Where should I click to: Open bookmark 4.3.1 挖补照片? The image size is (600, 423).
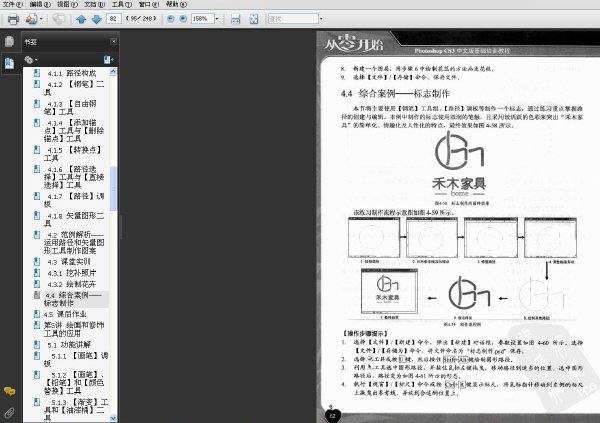72,273
